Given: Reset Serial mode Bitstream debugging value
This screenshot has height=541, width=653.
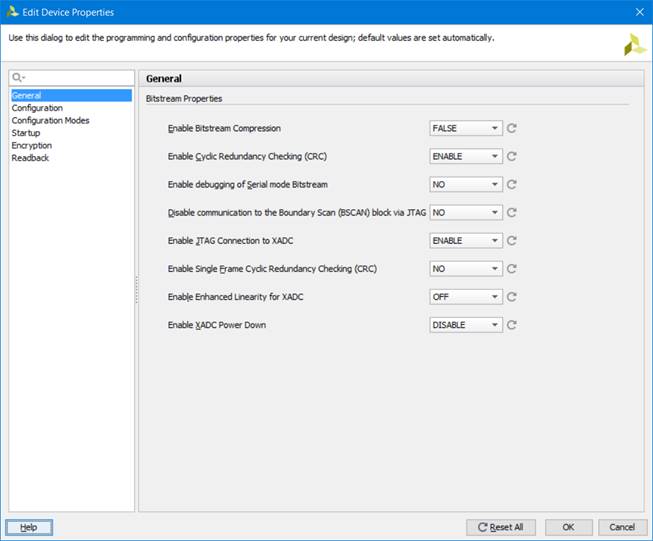Looking at the screenshot, I should (512, 184).
